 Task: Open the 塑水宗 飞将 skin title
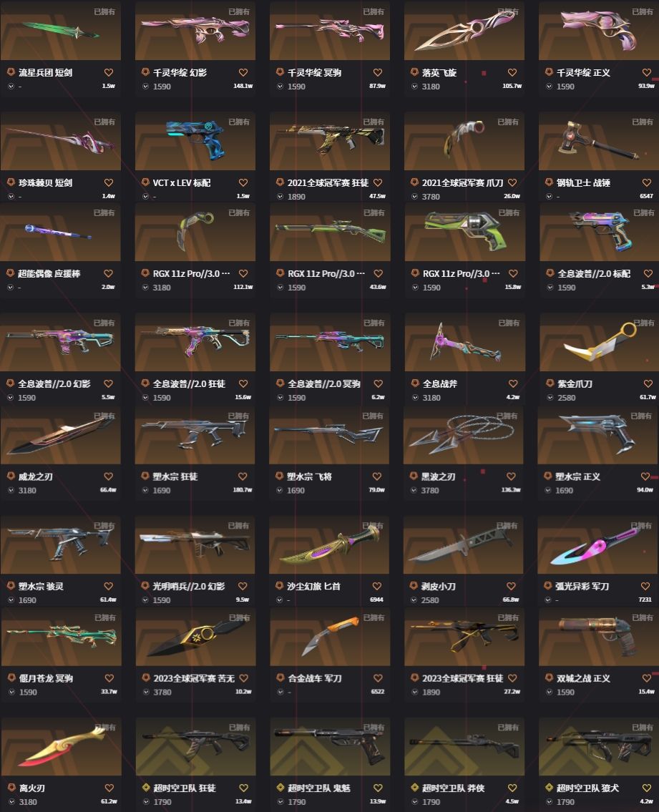point(309,476)
